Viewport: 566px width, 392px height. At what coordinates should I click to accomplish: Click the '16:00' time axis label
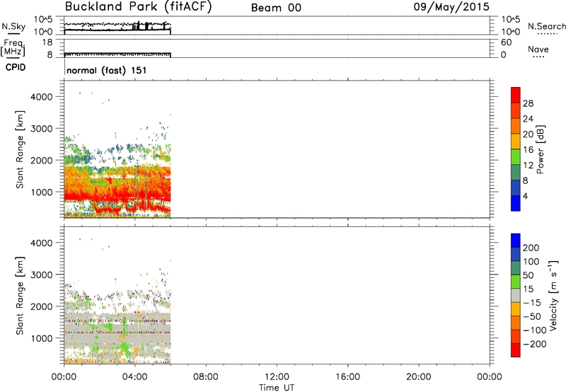click(347, 377)
